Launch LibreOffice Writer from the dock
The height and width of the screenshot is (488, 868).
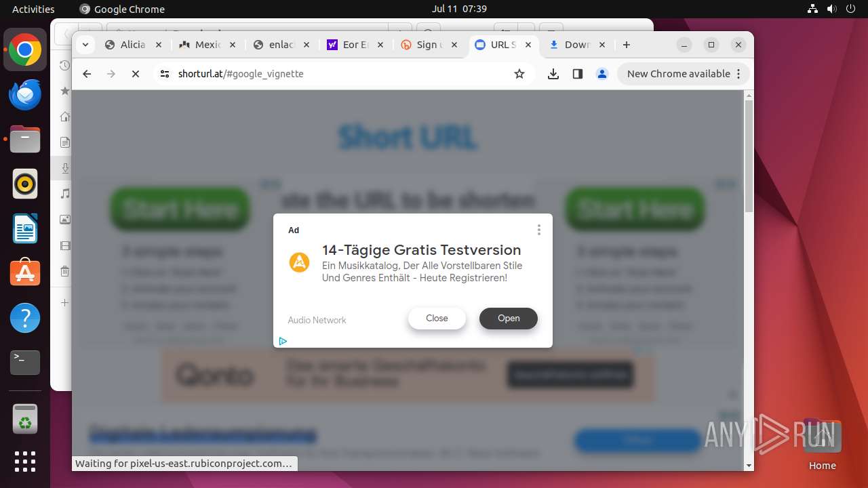[x=25, y=229]
